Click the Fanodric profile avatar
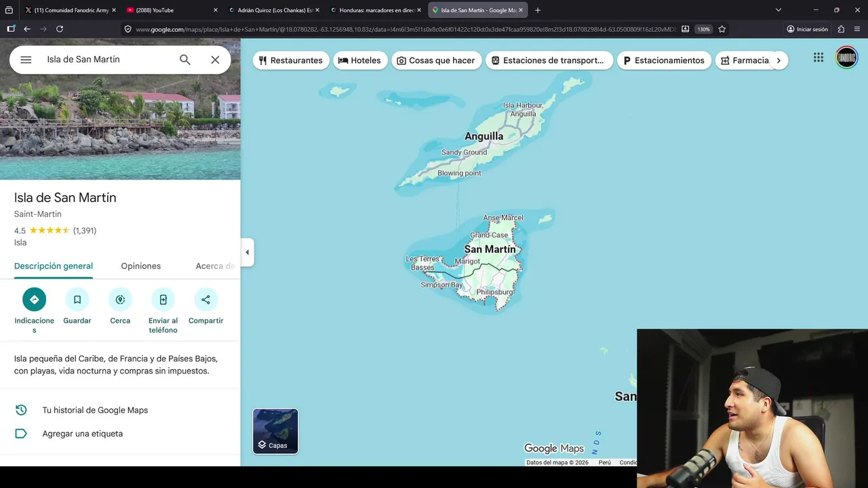The width and height of the screenshot is (868, 488). [846, 58]
